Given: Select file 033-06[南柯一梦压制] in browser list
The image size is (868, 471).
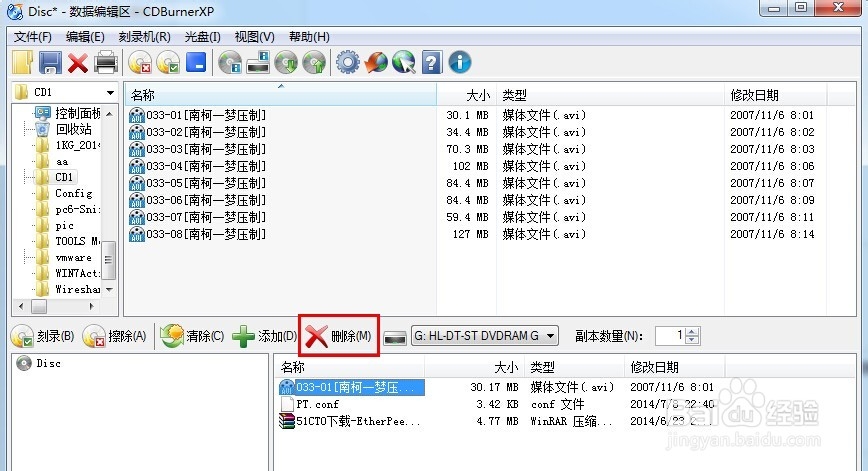Looking at the screenshot, I should pos(206,200).
